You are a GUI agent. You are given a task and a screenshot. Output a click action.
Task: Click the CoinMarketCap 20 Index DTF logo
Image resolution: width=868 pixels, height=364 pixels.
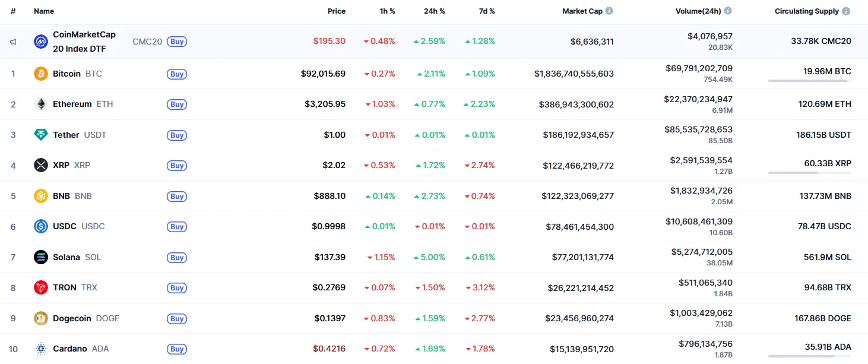click(x=40, y=41)
